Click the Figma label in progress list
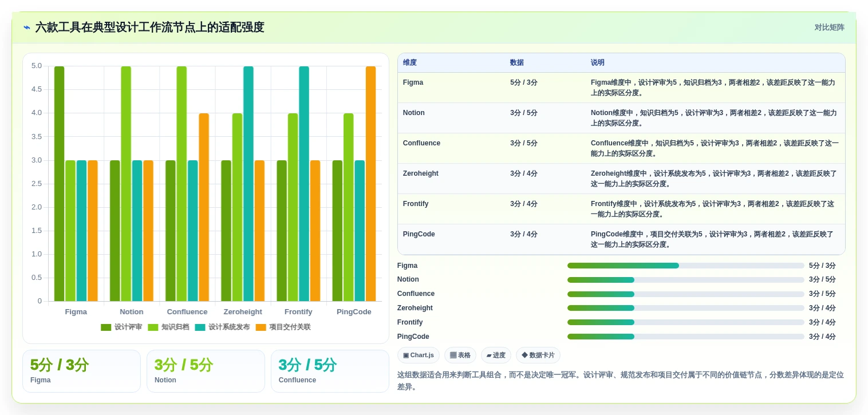The width and height of the screenshot is (868, 415). click(408, 266)
